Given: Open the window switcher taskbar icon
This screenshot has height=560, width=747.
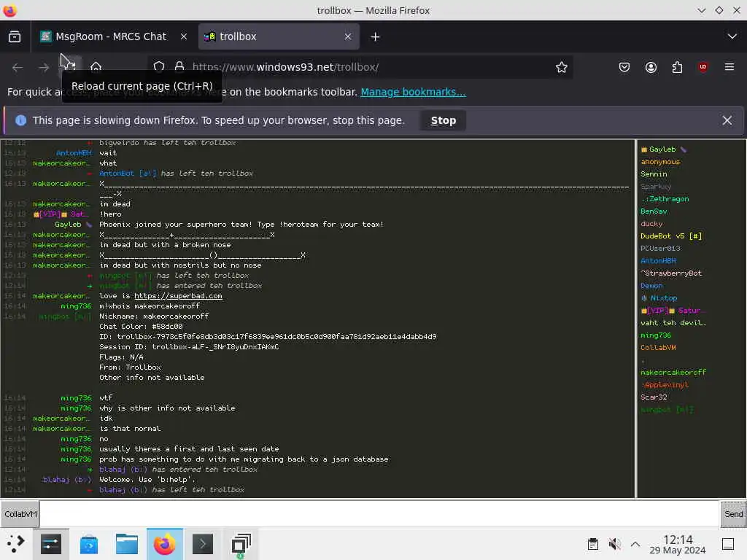Looking at the screenshot, I should pos(241,544).
